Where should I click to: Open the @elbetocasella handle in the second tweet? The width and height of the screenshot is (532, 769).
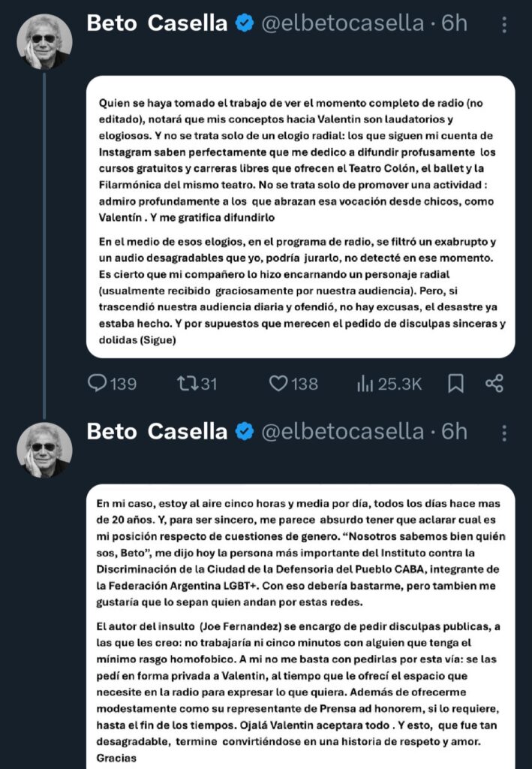pyautogui.click(x=341, y=431)
